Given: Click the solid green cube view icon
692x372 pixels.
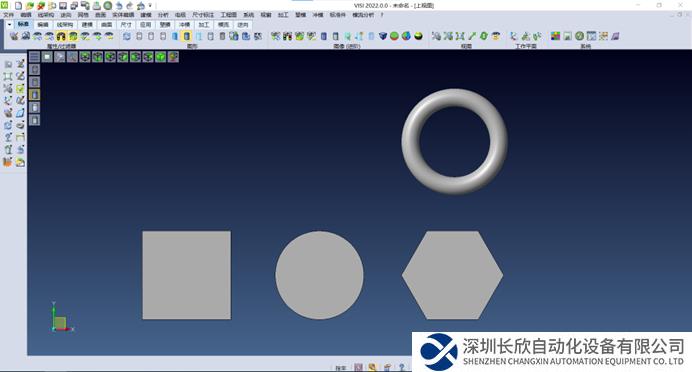Looking at the screenshot, I should (161, 56).
